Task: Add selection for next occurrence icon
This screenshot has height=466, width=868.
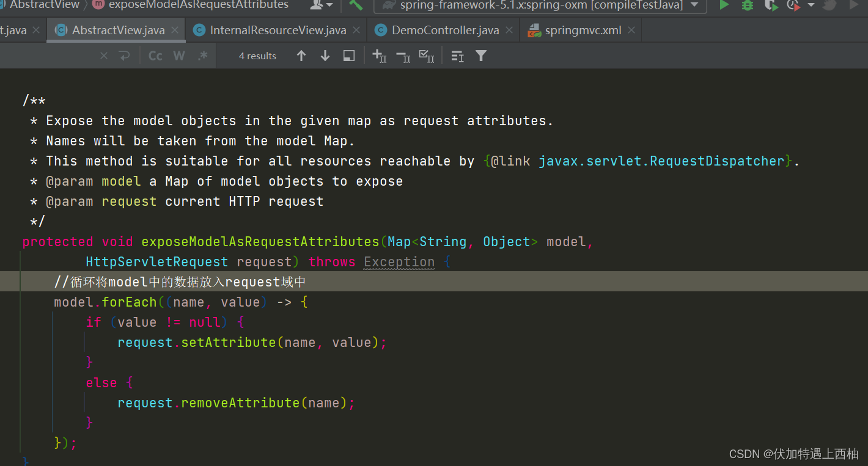Action: [380, 56]
